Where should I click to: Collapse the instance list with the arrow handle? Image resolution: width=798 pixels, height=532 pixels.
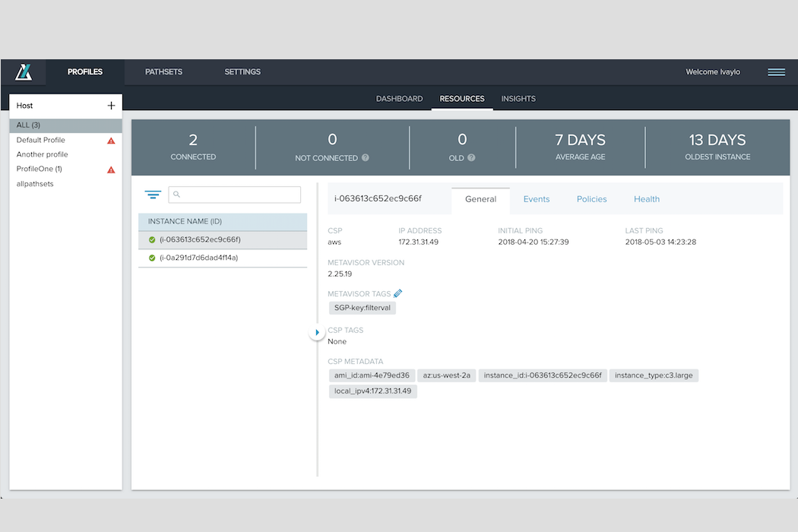(x=317, y=333)
